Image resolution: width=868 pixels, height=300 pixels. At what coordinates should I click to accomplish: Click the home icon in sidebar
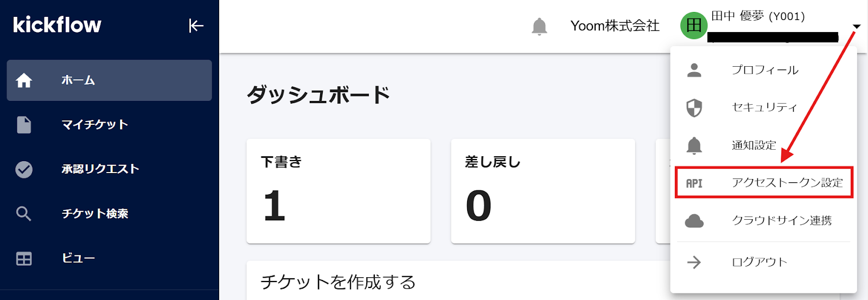coord(24,80)
